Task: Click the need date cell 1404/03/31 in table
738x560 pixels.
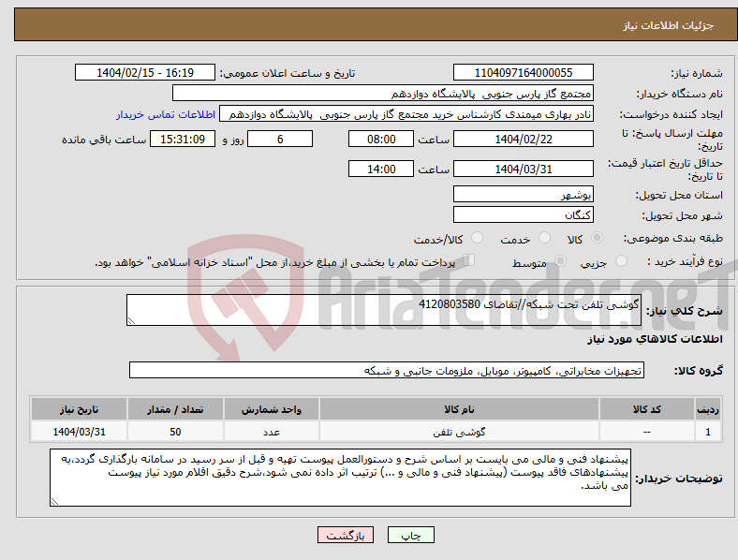Action: pyautogui.click(x=79, y=432)
